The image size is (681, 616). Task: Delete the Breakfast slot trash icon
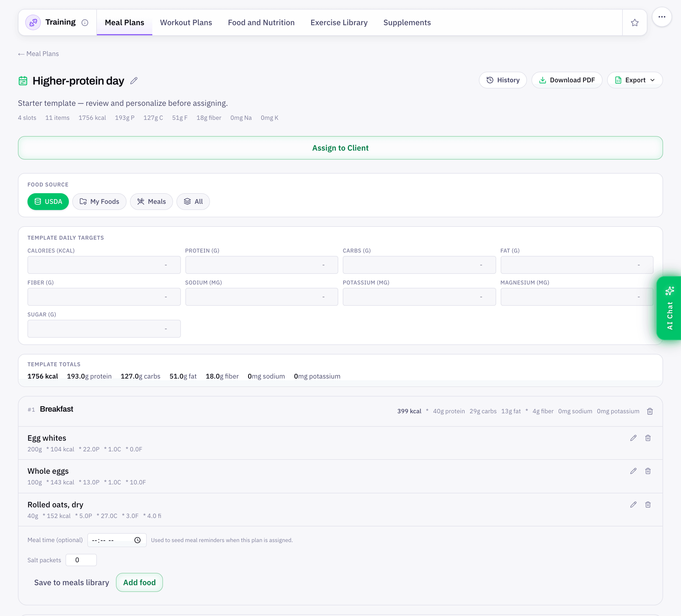pyautogui.click(x=650, y=411)
